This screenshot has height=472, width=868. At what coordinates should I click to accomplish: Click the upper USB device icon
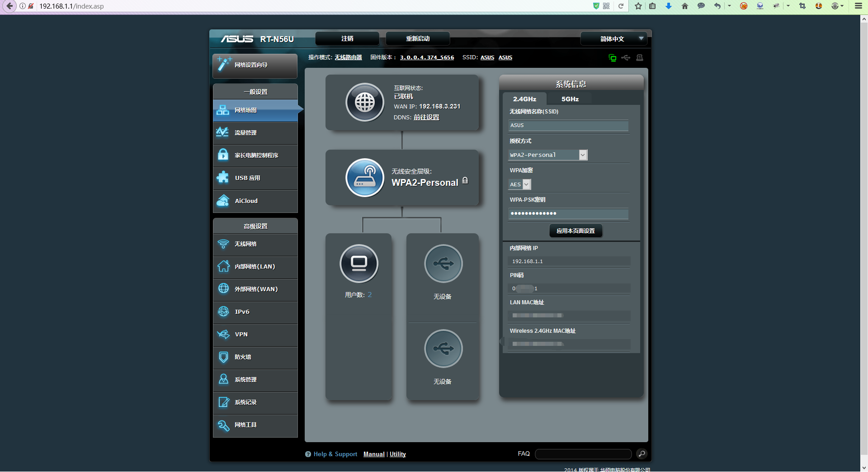[x=443, y=264]
